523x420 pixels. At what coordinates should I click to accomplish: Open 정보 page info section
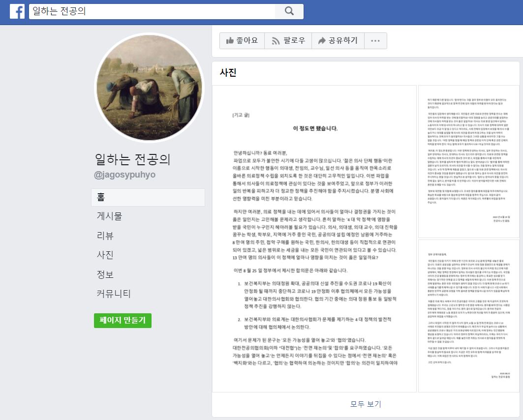click(105, 274)
